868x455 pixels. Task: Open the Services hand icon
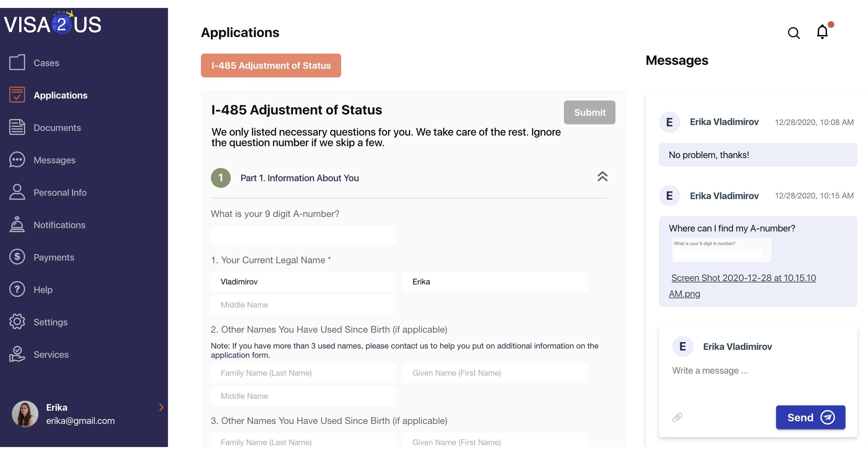pos(17,354)
